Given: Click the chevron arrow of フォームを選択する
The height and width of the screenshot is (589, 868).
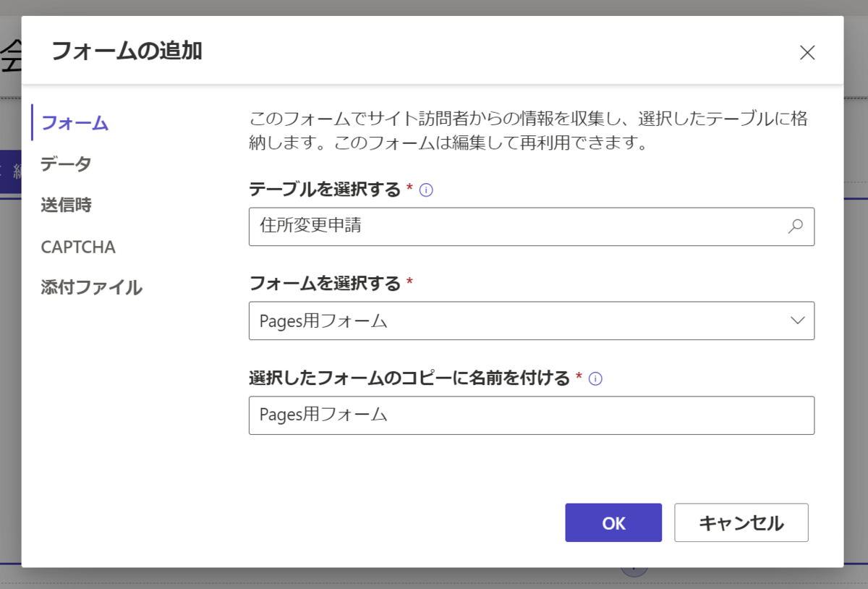Looking at the screenshot, I should (x=797, y=321).
